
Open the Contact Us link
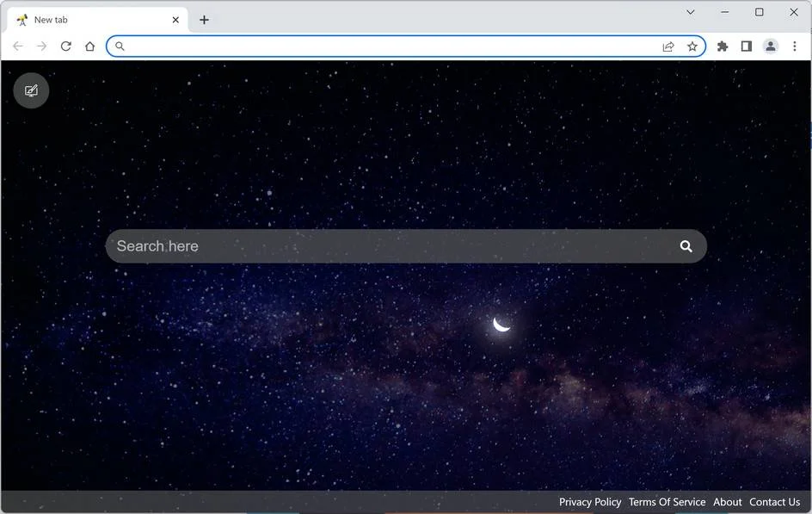tap(774, 502)
